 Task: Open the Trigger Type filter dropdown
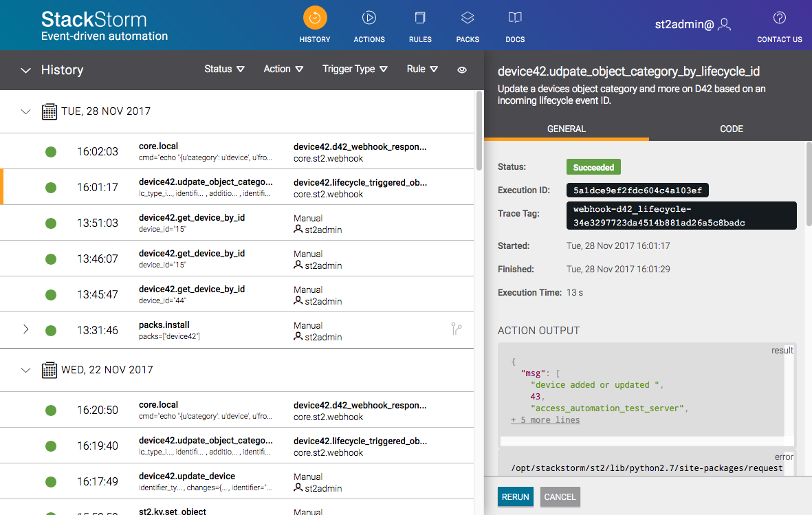(355, 69)
